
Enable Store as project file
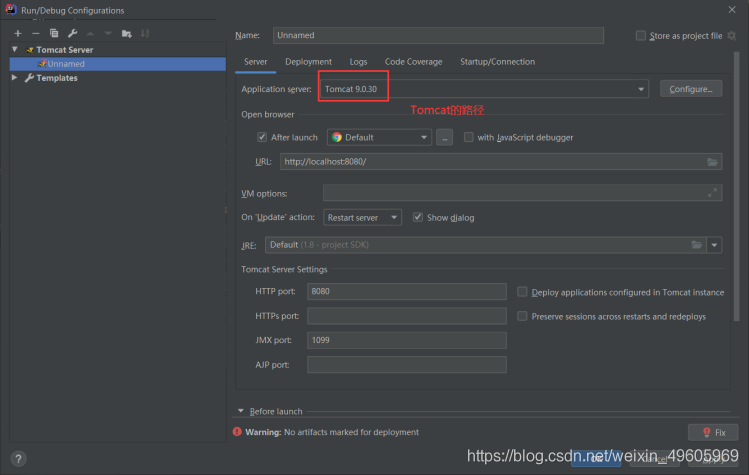[641, 36]
